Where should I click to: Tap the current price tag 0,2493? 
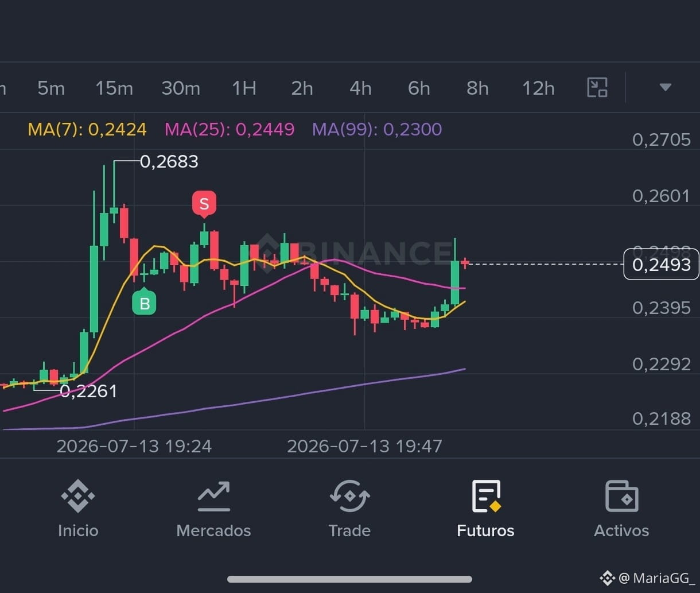[x=662, y=264]
